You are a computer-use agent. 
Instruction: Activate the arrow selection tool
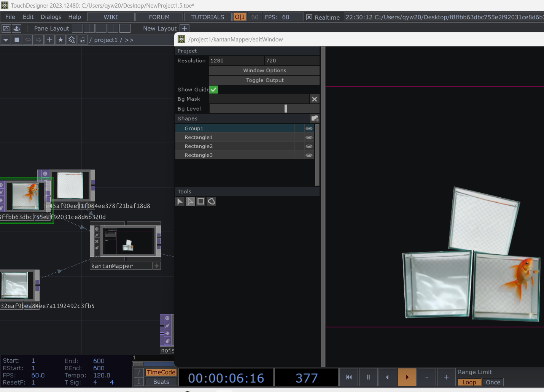(180, 201)
